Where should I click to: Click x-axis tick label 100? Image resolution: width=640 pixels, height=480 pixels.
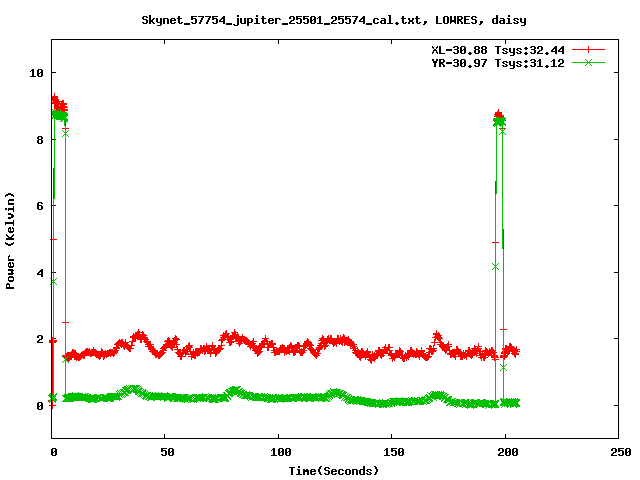(281, 452)
